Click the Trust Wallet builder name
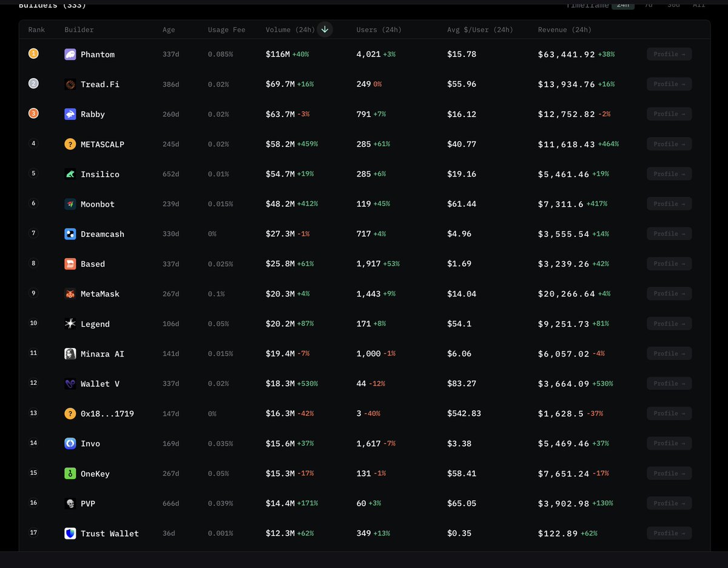728x568 pixels. click(x=110, y=533)
